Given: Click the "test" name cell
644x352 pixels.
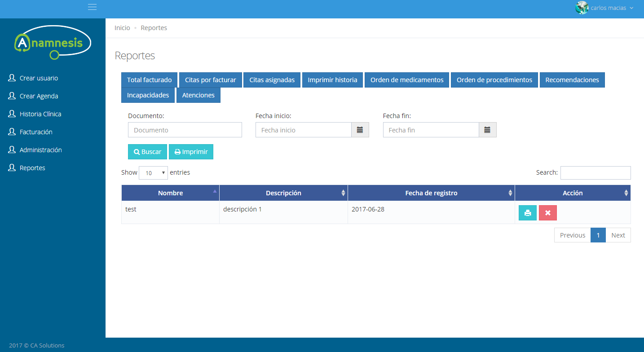Looking at the screenshot, I should coord(170,212).
